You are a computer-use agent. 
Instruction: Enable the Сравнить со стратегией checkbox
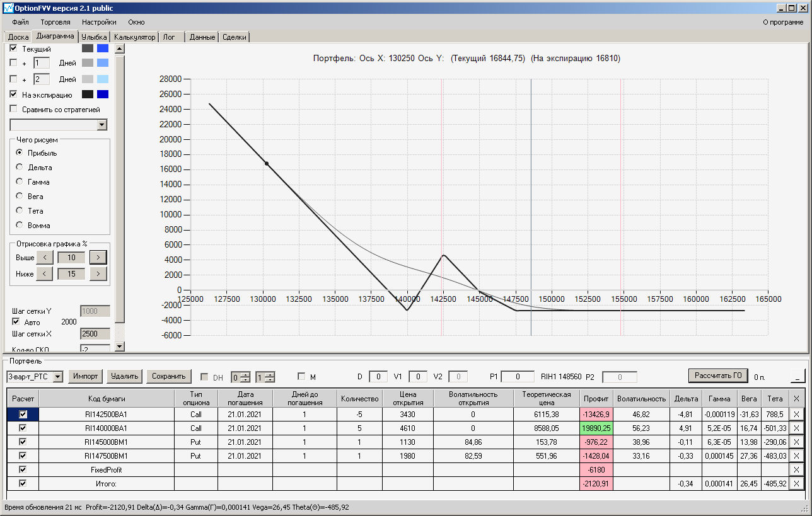pos(14,109)
